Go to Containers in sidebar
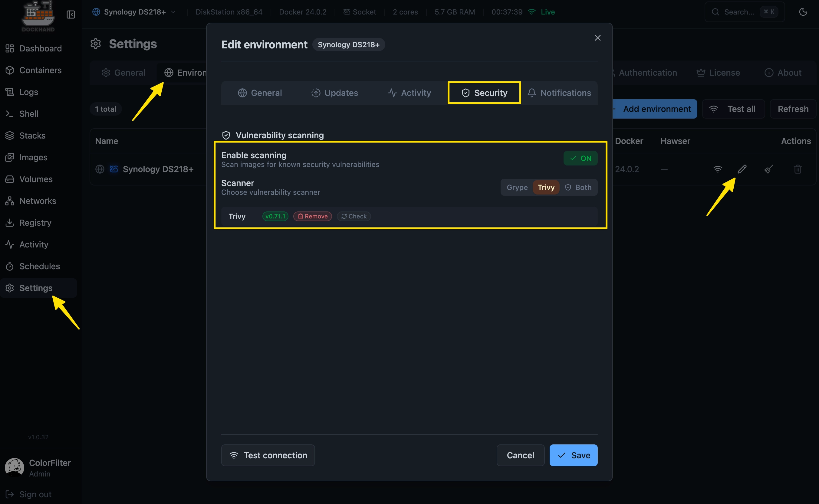This screenshot has width=819, height=504. click(x=38, y=70)
